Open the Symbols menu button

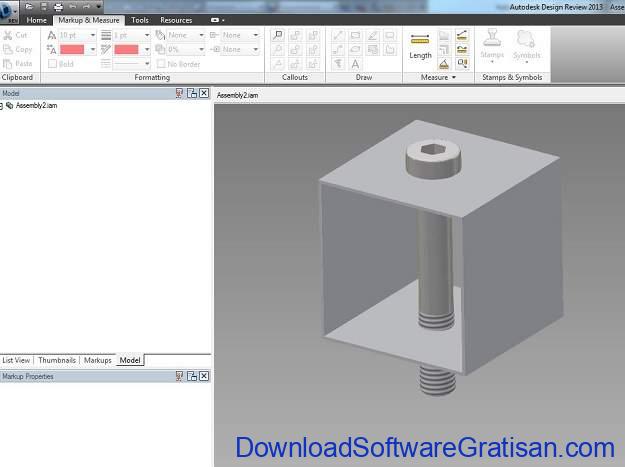(x=527, y=46)
